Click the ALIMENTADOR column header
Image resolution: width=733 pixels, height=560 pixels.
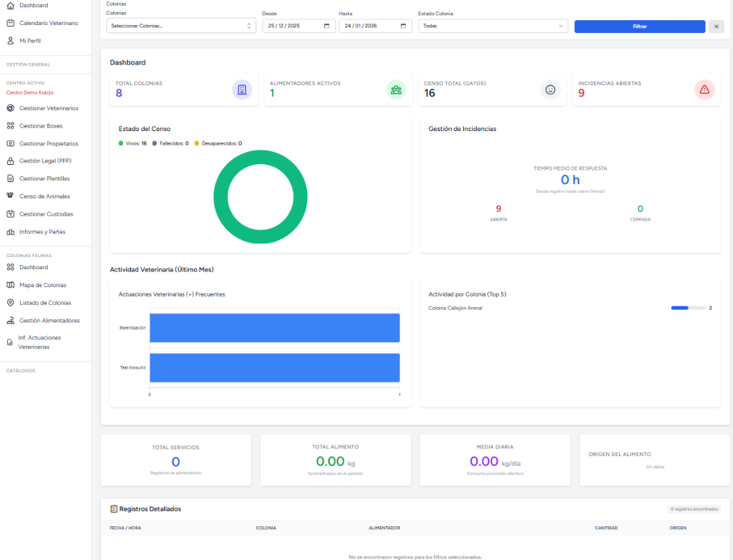click(x=384, y=528)
